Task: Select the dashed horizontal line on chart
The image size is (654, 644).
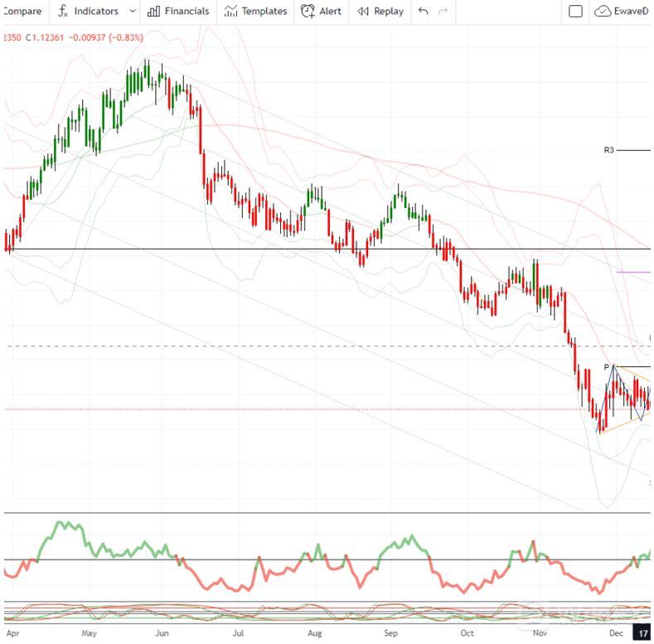Action: (249, 346)
